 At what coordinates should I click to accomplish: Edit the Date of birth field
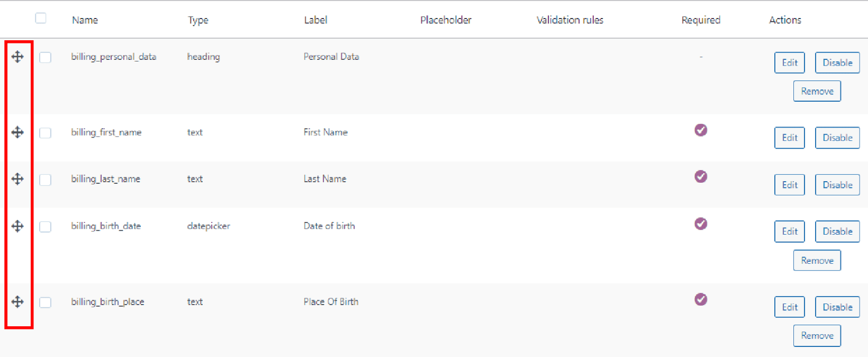point(789,231)
